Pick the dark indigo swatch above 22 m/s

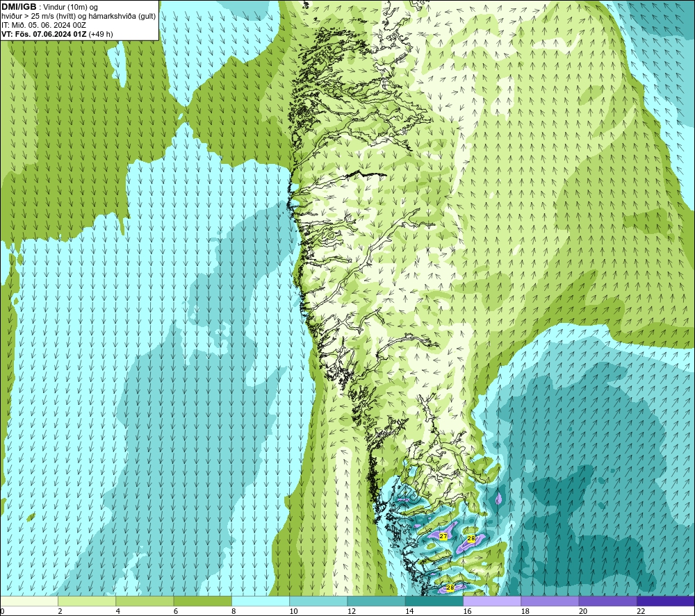[x=666, y=601]
